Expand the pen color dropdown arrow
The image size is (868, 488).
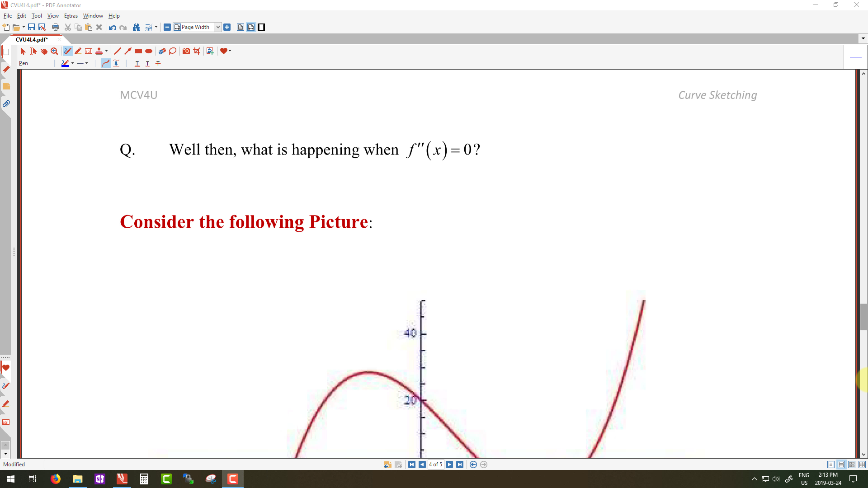pos(73,63)
